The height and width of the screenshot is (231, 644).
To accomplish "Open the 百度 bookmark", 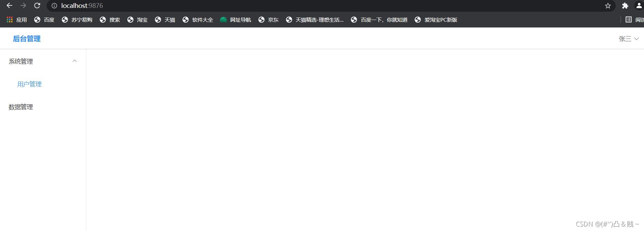I will (x=44, y=20).
